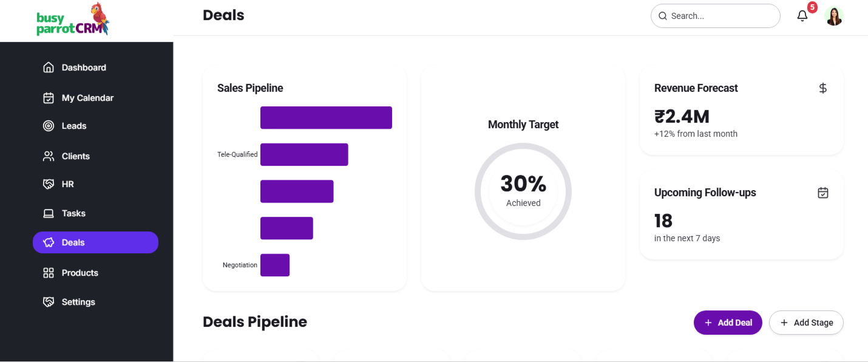Viewport: 868px width, 362px height.
Task: Select Settings in the sidebar
Action: (78, 302)
